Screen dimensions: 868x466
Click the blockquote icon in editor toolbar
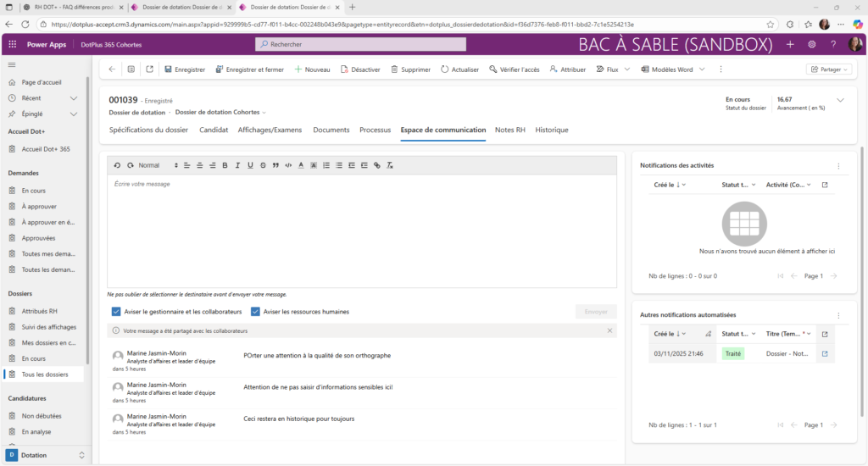tap(275, 165)
